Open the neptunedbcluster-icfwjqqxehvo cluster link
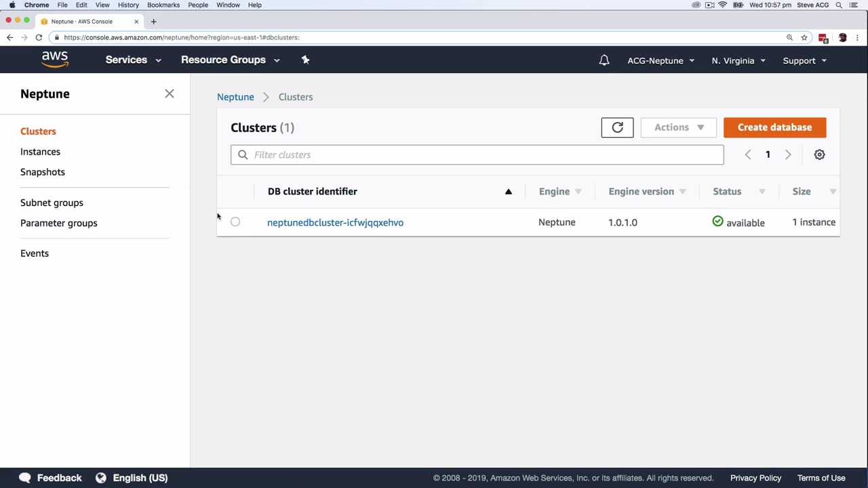The image size is (868, 488). coord(335,222)
